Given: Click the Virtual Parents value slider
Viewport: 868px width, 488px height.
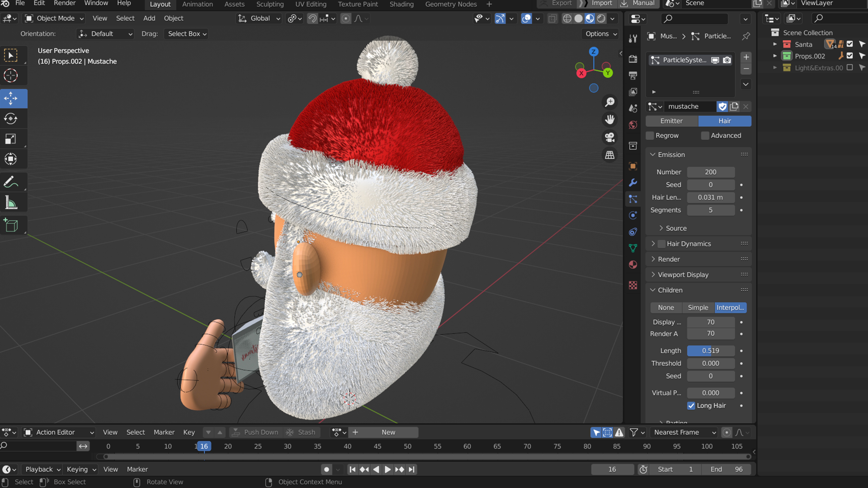Looking at the screenshot, I should coord(711,393).
